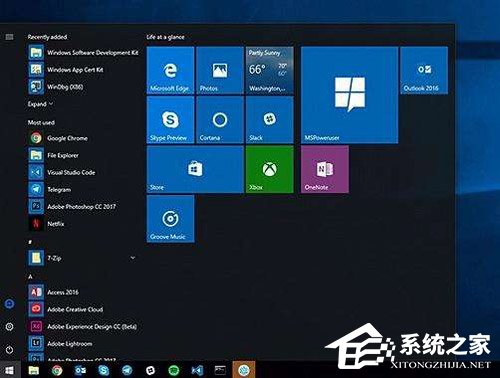Click 'Life at a glance' group header
This screenshot has width=500, height=378.
point(165,37)
